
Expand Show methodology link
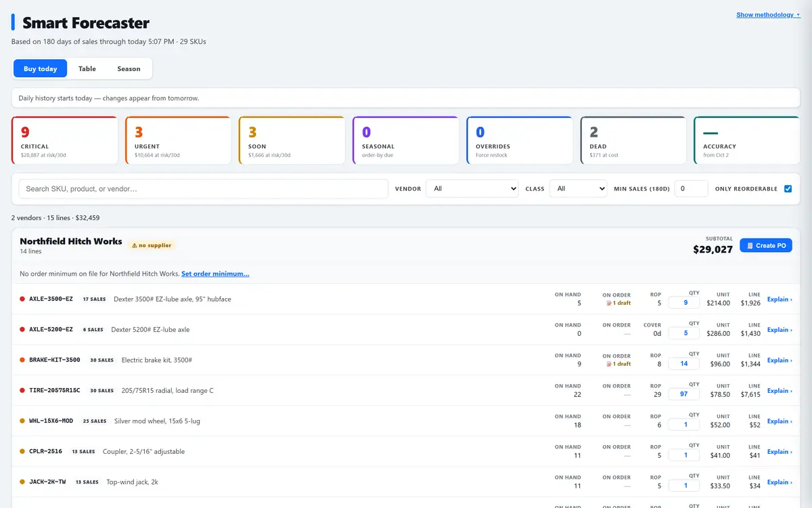pyautogui.click(x=768, y=15)
